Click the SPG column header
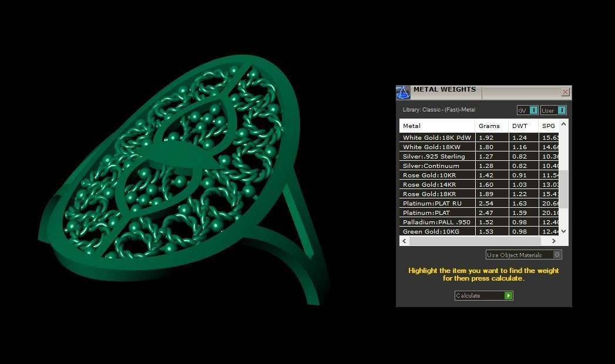Image resolution: width=615 pixels, height=364 pixels. coord(549,126)
